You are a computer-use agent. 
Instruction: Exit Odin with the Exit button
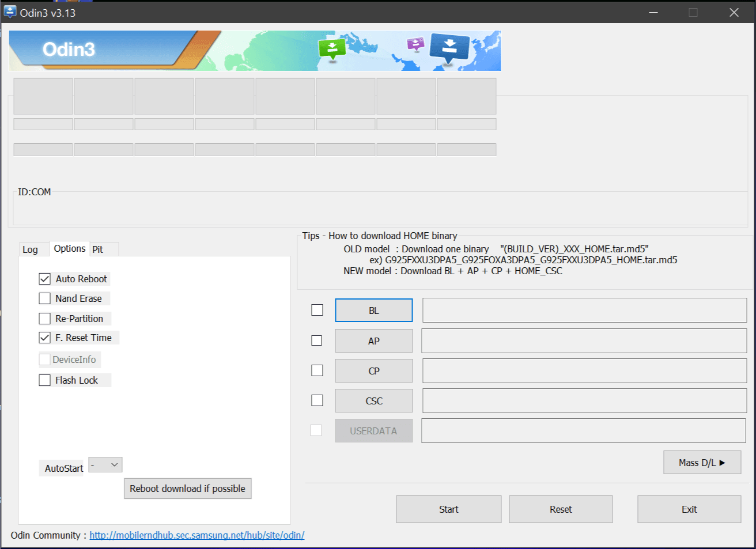[x=689, y=509]
